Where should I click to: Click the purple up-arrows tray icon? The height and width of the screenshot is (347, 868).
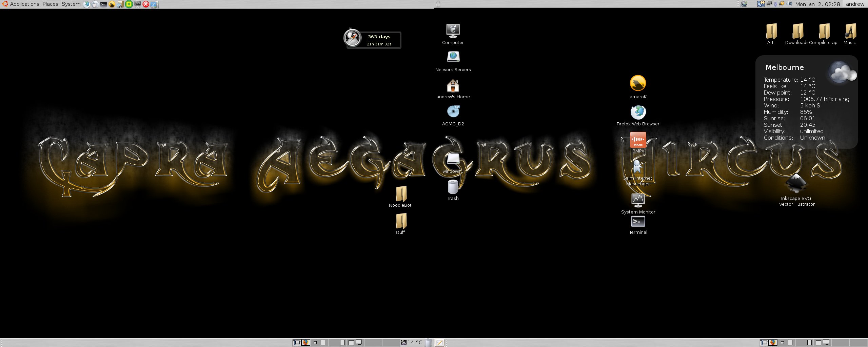pyautogui.click(x=775, y=4)
